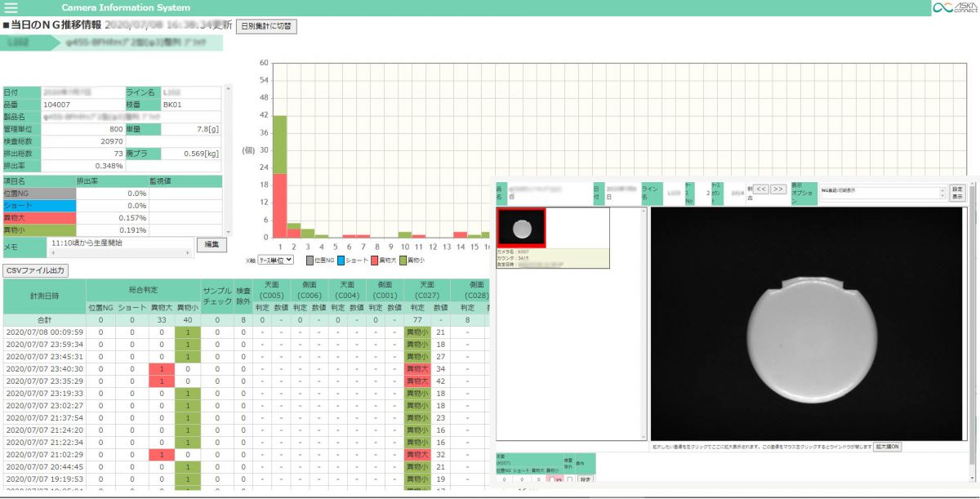The image size is (980, 499).
Task: Click the gray 位置NG legend marker
Action: tap(310, 261)
